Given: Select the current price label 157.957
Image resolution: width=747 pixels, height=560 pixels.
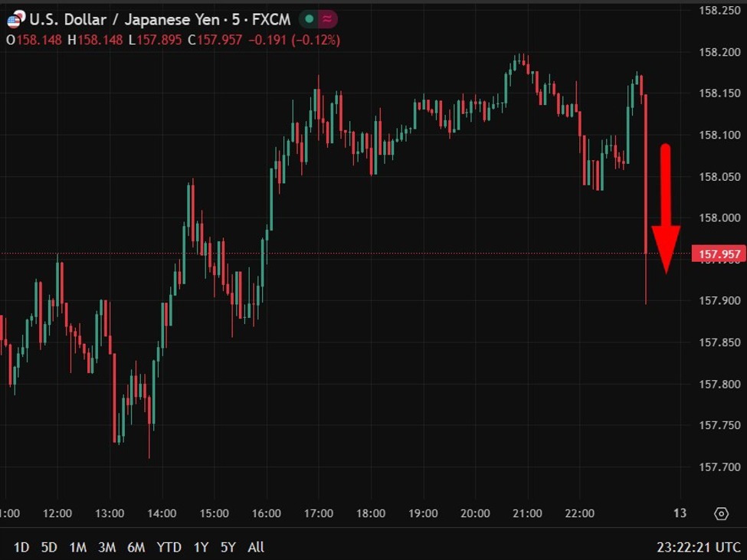Looking at the screenshot, I should tap(722, 253).
